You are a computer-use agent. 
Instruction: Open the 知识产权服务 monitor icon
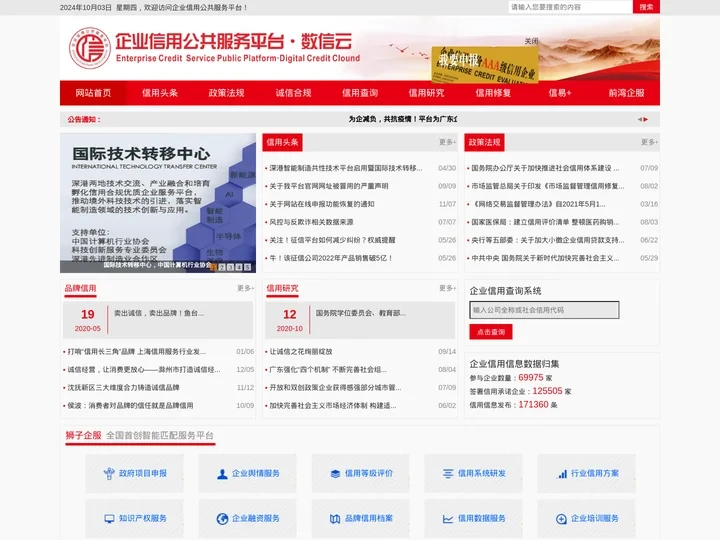coord(109,519)
